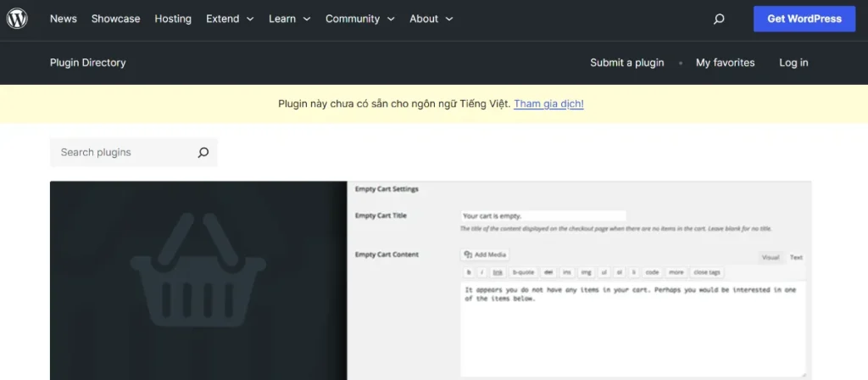
Task: Open site search magnifier in top bar
Action: pos(719,19)
